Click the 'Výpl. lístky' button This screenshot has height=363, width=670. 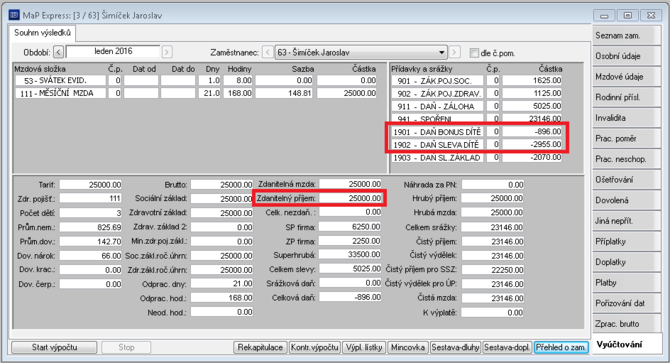(x=364, y=347)
